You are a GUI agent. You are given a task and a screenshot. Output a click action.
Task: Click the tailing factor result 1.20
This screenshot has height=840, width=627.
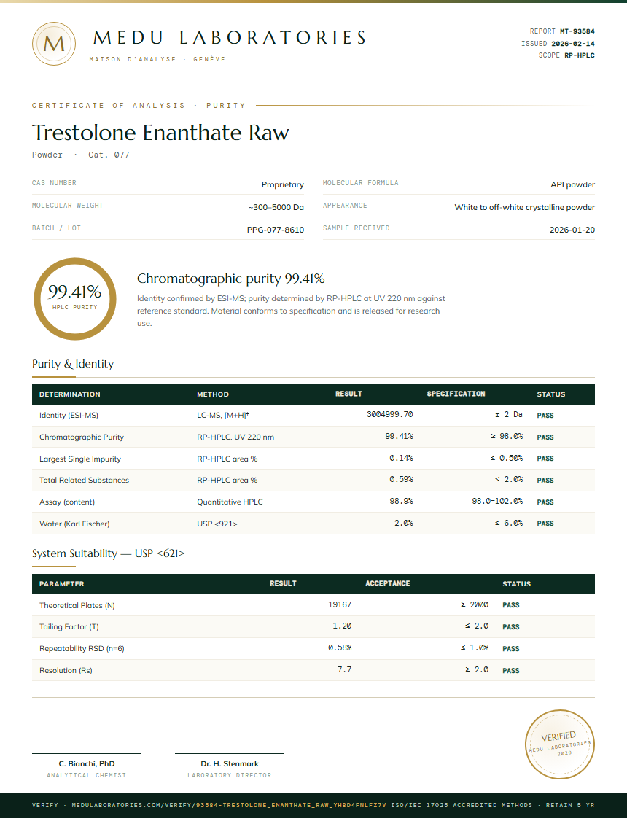pos(342,626)
